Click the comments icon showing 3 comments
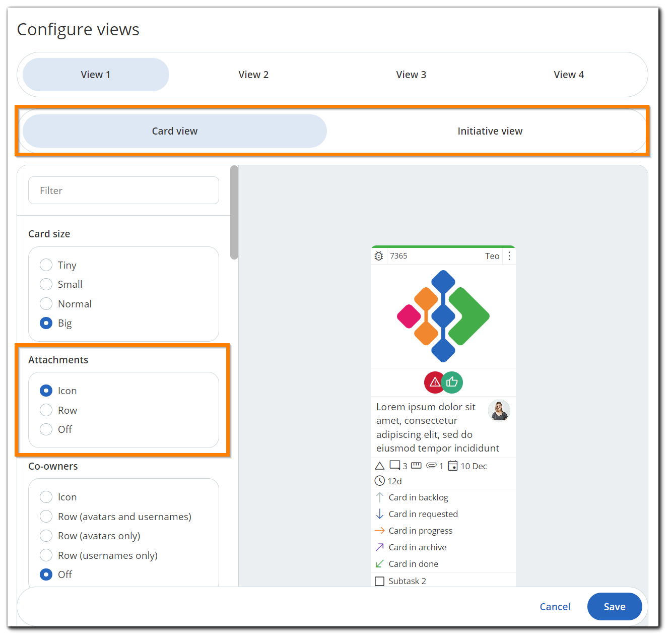 pyautogui.click(x=396, y=466)
